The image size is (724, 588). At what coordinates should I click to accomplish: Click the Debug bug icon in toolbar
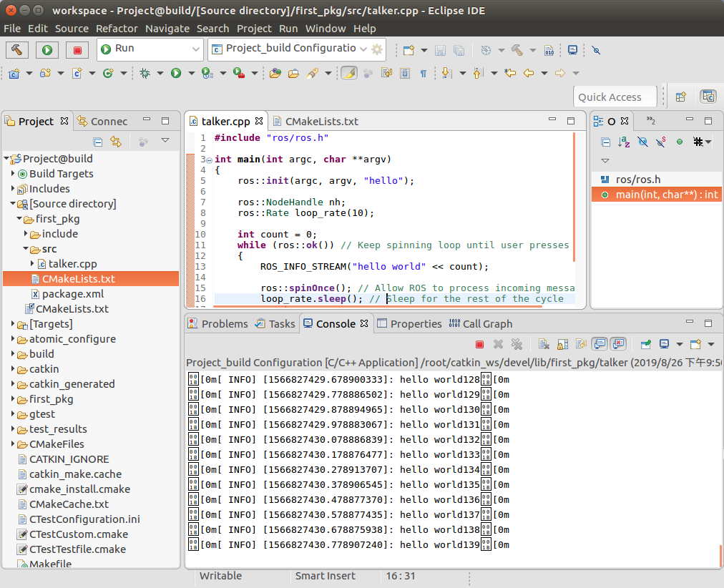click(x=145, y=73)
